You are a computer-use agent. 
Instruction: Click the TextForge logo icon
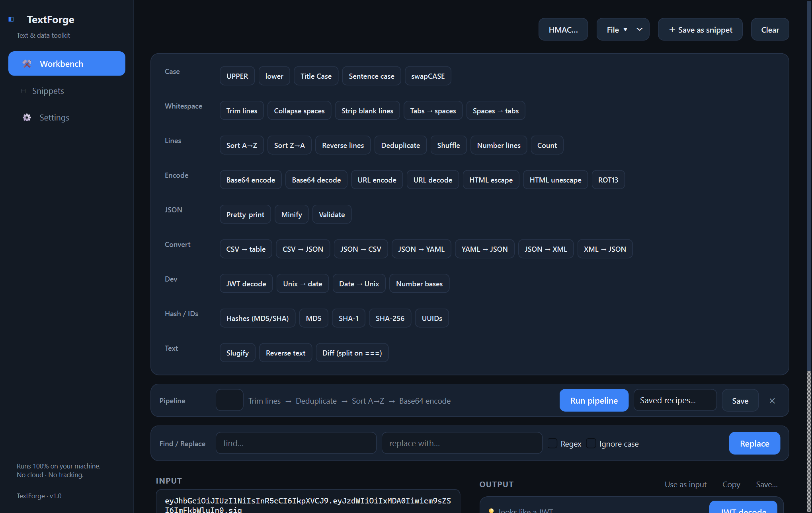pos(11,19)
